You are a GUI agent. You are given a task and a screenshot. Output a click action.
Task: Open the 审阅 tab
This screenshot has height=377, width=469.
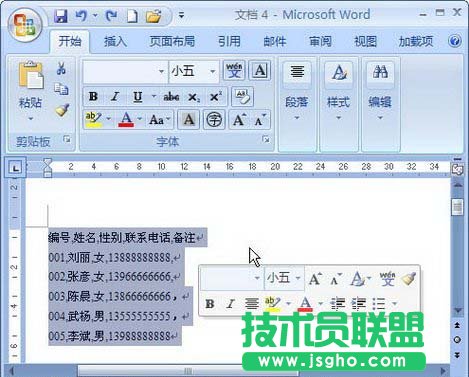(320, 41)
